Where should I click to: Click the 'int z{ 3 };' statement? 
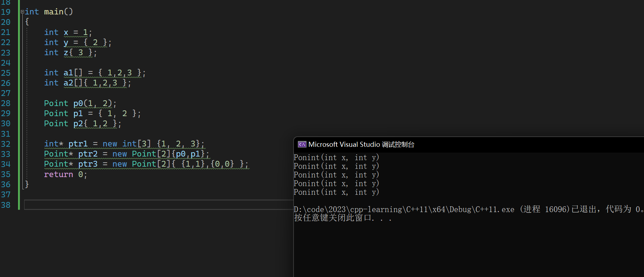(71, 53)
